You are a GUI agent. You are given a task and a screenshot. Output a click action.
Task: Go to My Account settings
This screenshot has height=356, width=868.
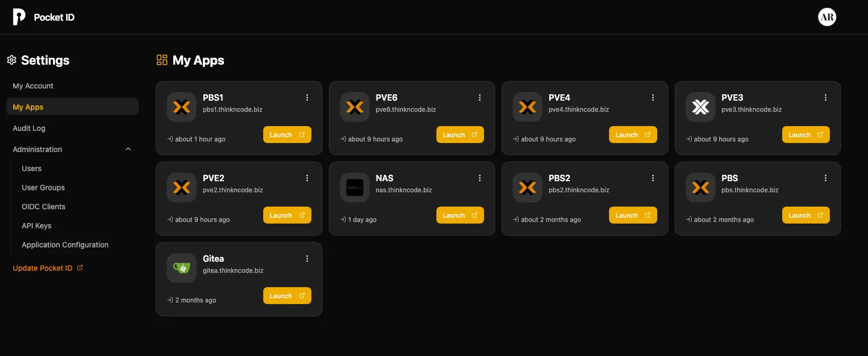(x=33, y=86)
